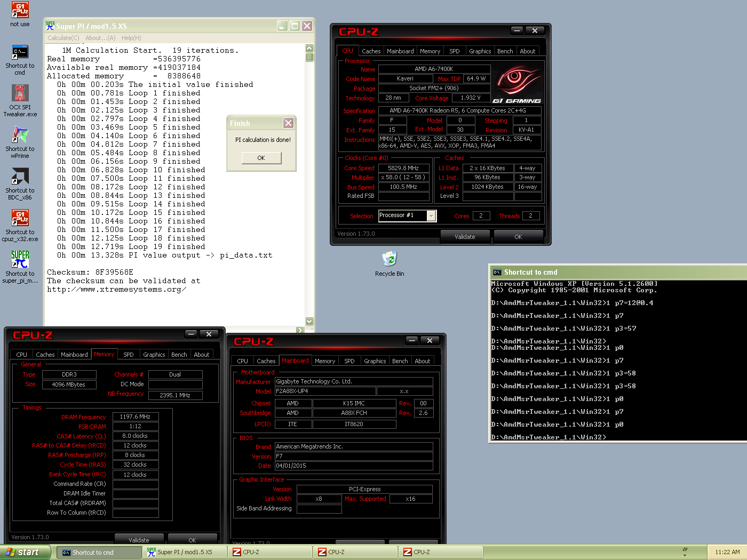Image resolution: width=747 pixels, height=560 pixels.
Task: Click Validate in the CPU tab CPU-Z window
Action: tap(465, 237)
